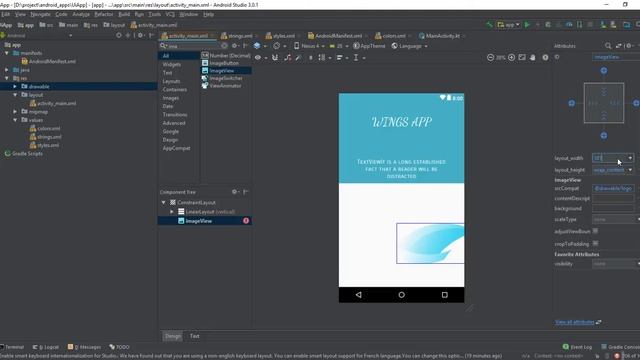
Task: Add constraint at top of constraint widget
Action: (x=604, y=71)
